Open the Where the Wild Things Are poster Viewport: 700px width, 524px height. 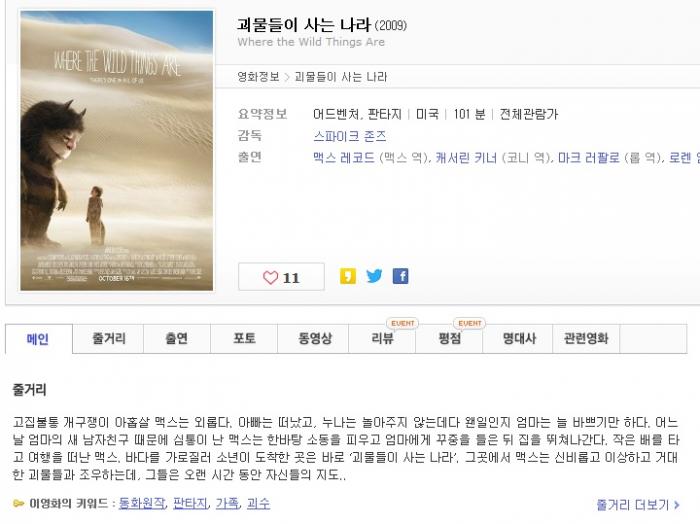117,151
